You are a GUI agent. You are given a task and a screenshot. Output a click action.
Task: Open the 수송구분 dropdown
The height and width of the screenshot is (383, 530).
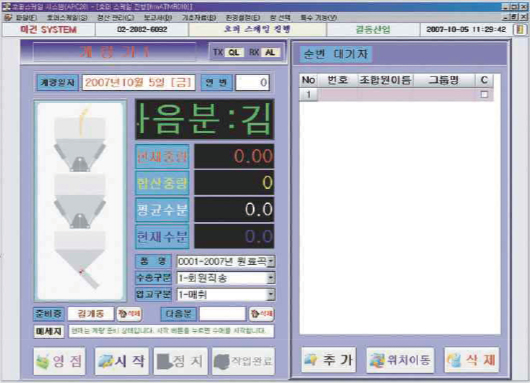pyautogui.click(x=271, y=278)
